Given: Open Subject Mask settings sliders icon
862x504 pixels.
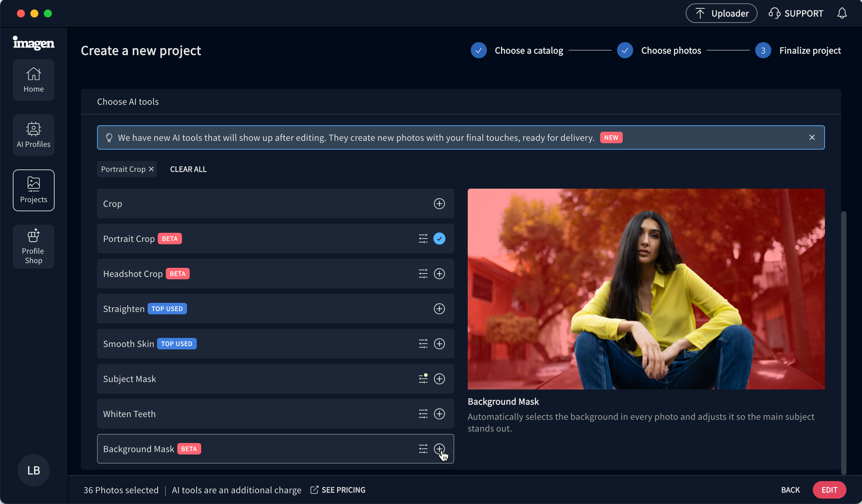Looking at the screenshot, I should (423, 379).
